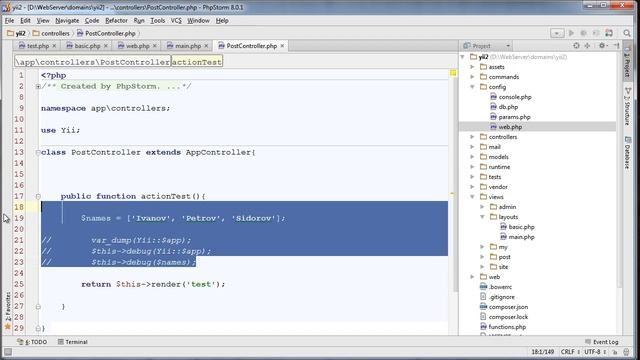Close the basic.php tab

point(105,46)
